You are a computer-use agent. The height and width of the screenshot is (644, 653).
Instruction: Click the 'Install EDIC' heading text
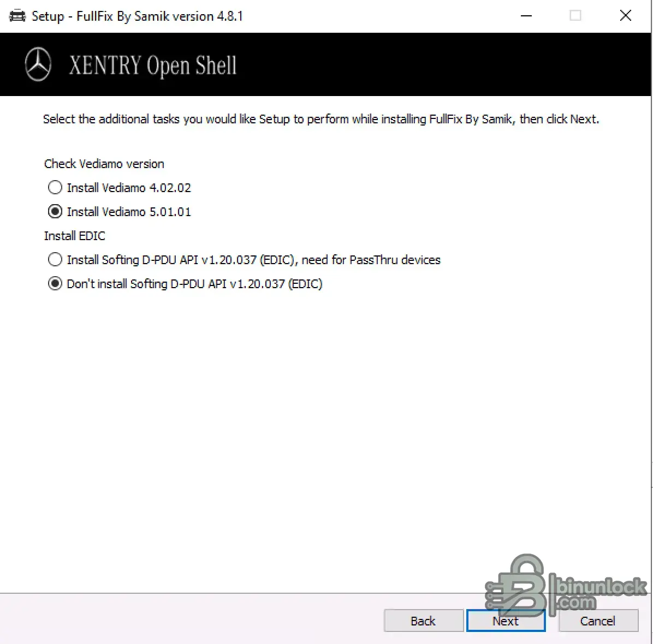(x=75, y=236)
